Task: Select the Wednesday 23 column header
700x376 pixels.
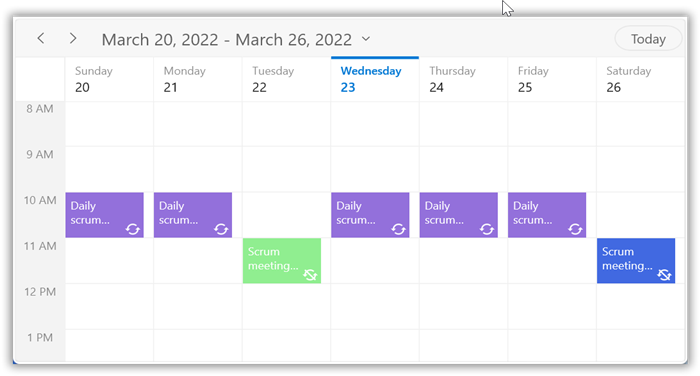Action: [x=375, y=79]
